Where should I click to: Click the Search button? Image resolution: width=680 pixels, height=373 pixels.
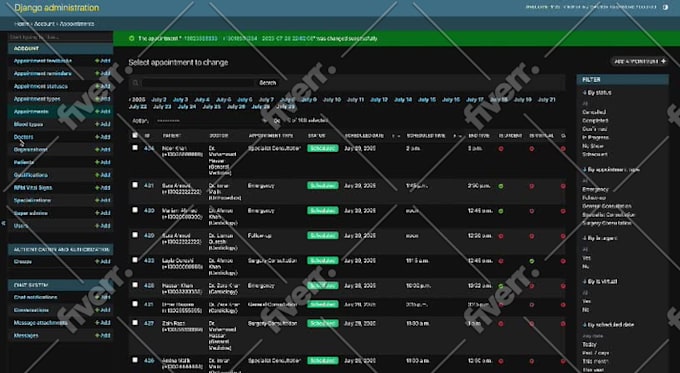(268, 83)
